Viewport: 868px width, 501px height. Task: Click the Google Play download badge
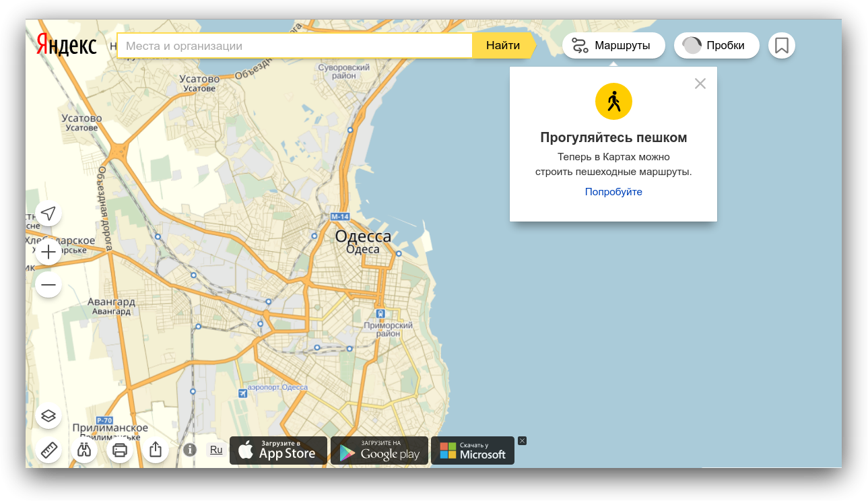pyautogui.click(x=379, y=450)
